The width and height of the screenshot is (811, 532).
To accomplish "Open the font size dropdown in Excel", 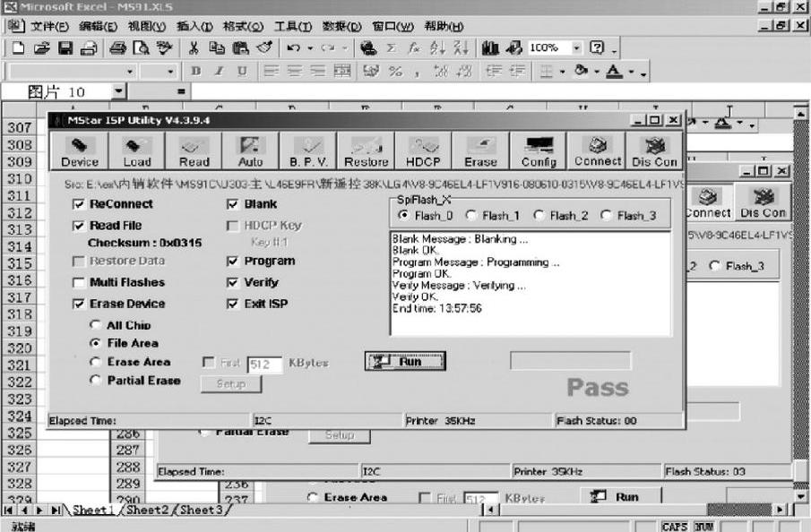I will (x=170, y=72).
